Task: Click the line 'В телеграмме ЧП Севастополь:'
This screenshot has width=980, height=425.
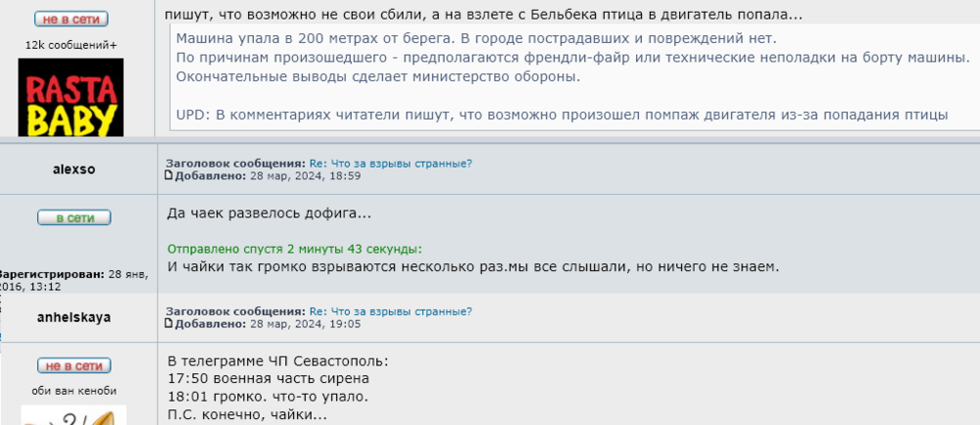Action: (277, 360)
